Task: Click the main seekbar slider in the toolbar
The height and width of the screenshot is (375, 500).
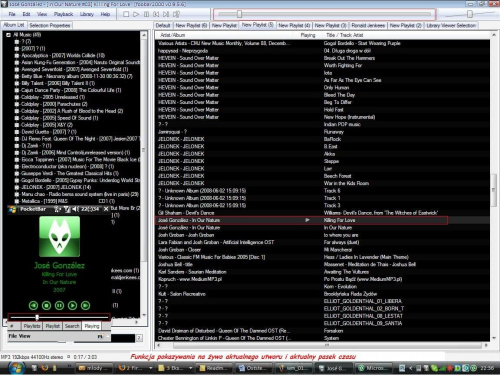Action: pos(324,14)
